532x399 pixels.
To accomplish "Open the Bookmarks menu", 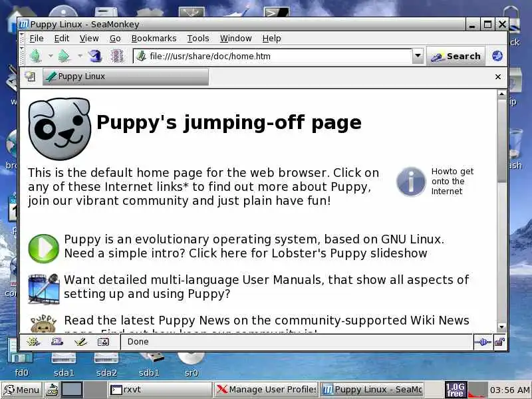I will pos(154,39).
